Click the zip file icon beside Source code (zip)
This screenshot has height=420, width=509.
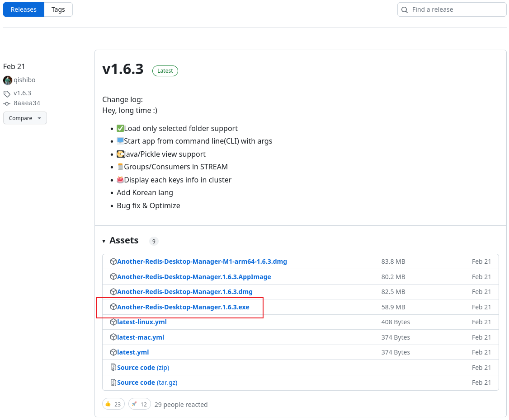click(113, 368)
